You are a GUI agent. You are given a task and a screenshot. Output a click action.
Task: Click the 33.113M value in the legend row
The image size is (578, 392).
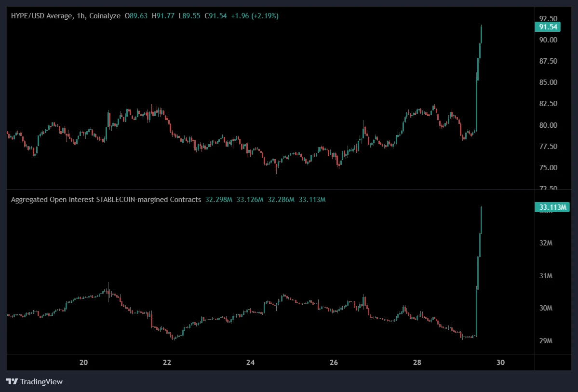[x=312, y=200]
